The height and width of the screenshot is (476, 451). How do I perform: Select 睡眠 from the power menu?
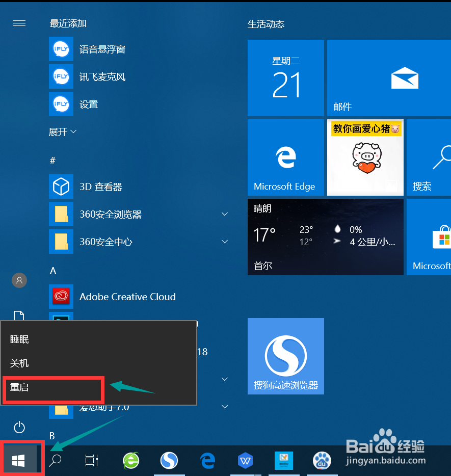(x=19, y=339)
